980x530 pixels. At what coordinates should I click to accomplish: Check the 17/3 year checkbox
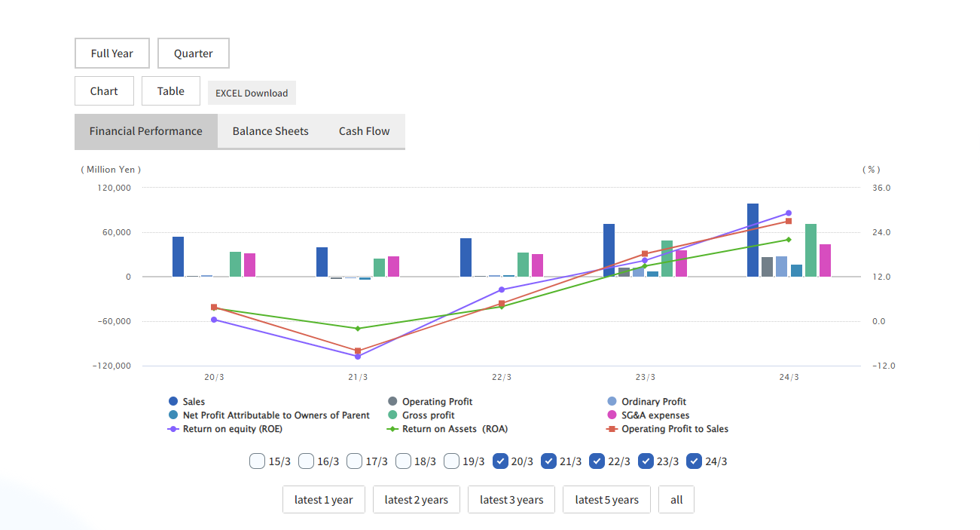point(354,461)
